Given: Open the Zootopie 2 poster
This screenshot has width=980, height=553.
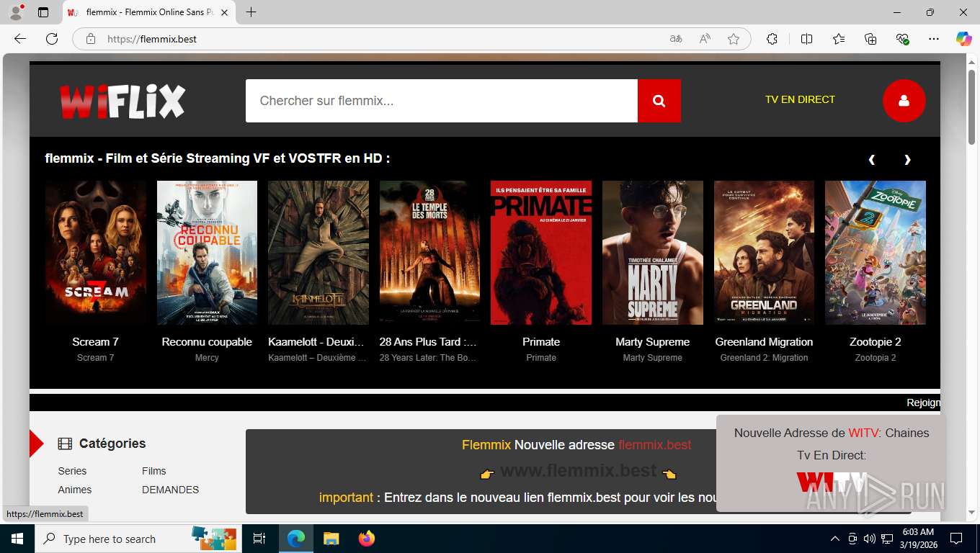Looking at the screenshot, I should [876, 253].
